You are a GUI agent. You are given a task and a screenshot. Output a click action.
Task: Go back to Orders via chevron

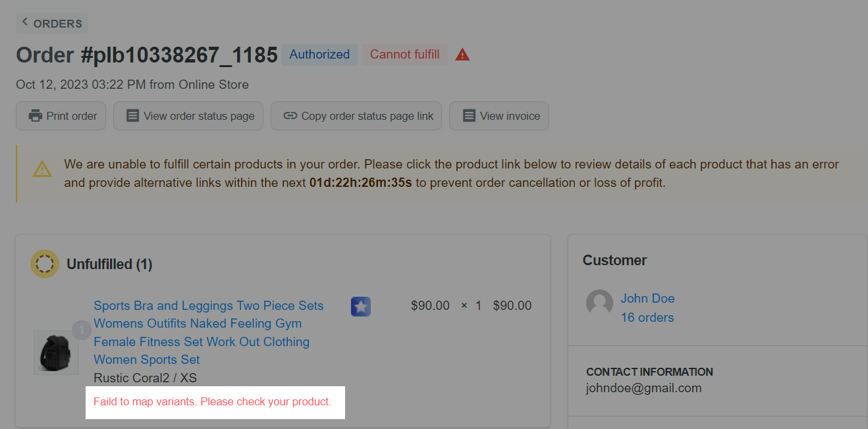(25, 22)
